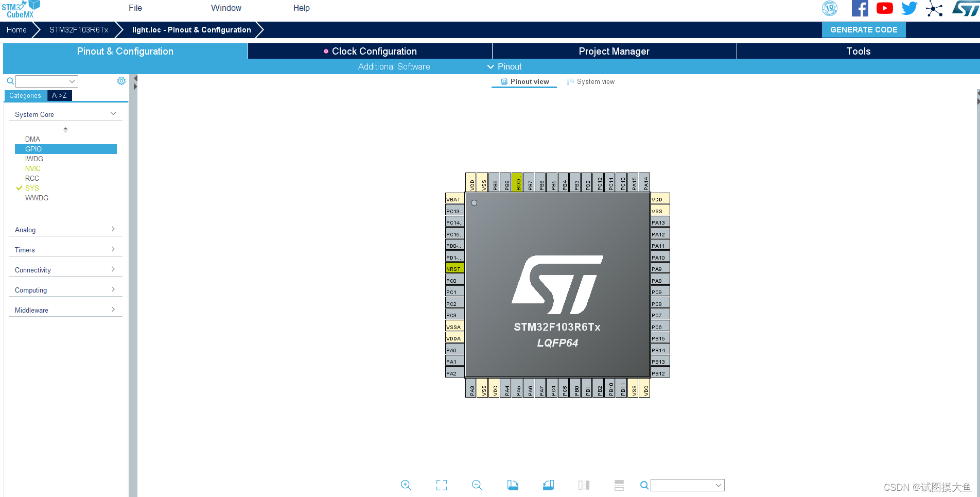Open the File menu
Viewport: 980px width, 497px height.
[x=135, y=8]
